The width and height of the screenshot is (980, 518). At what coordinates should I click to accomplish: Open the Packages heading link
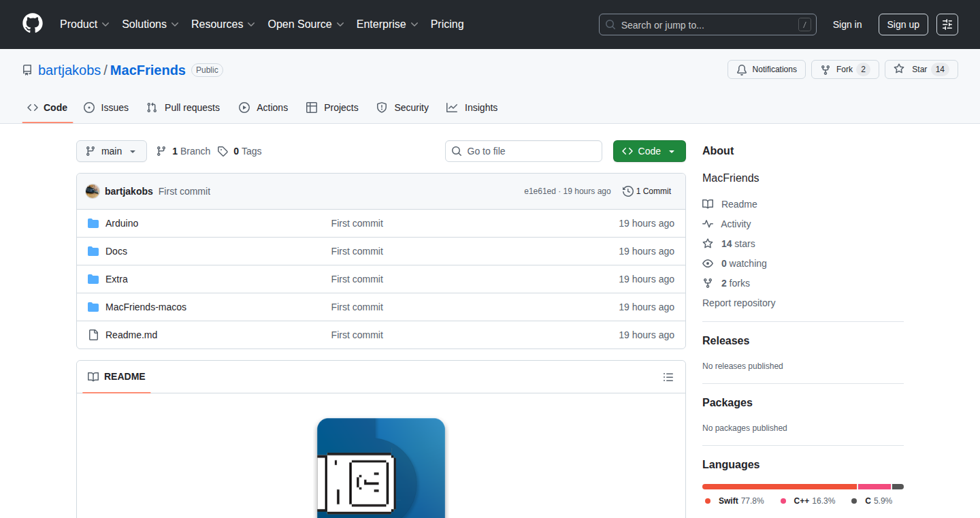pos(728,402)
